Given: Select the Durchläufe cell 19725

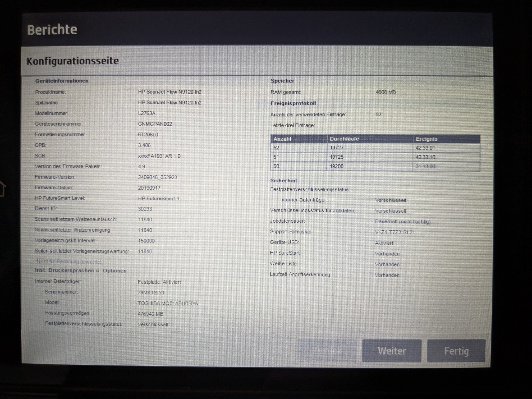Looking at the screenshot, I should [337, 157].
